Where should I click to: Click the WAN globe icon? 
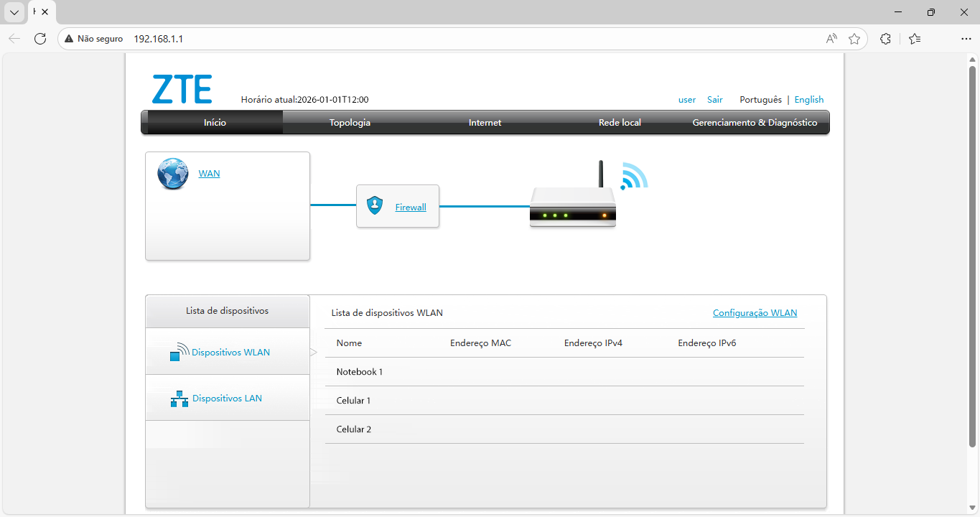click(x=172, y=173)
